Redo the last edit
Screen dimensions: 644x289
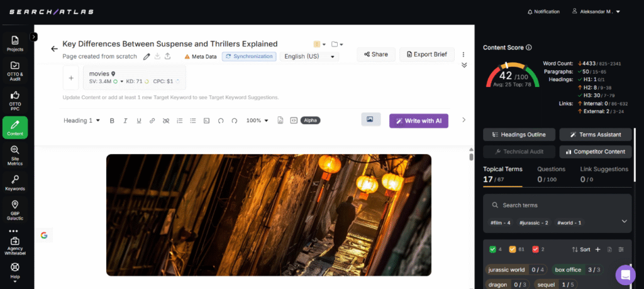[235, 120]
